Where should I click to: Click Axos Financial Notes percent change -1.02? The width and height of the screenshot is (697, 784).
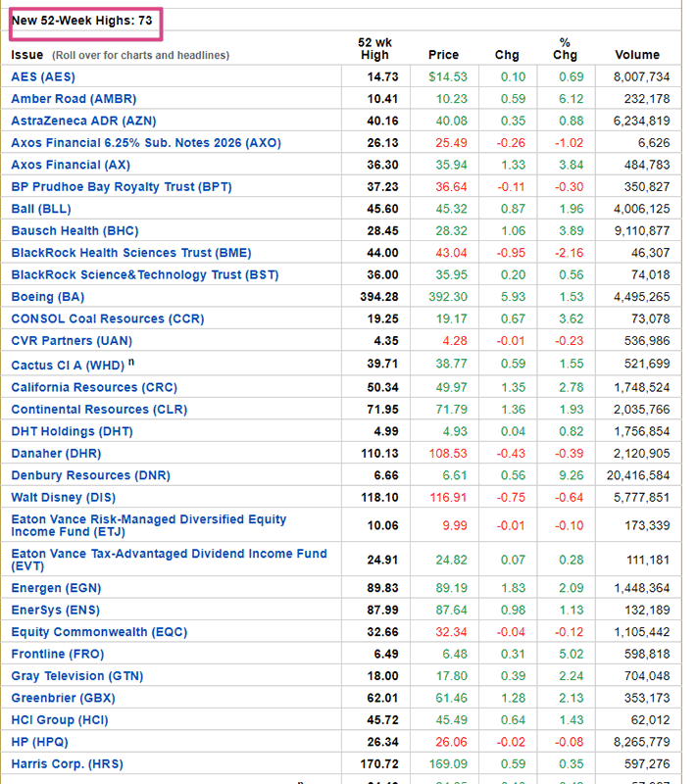pyautogui.click(x=569, y=143)
